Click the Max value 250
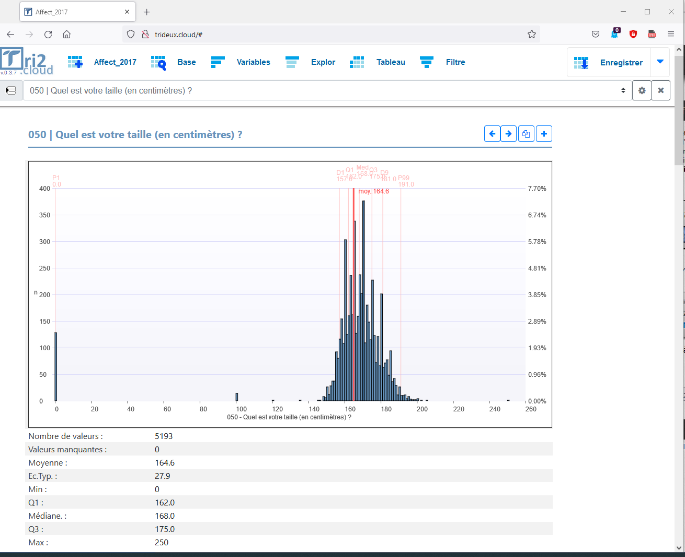This screenshot has width=685, height=557. [x=161, y=542]
